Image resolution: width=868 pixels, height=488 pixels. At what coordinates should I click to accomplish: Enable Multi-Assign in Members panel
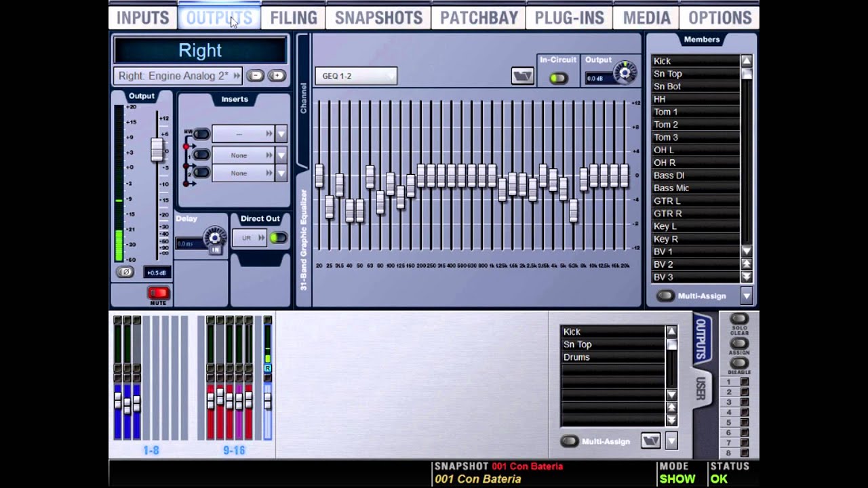point(665,296)
